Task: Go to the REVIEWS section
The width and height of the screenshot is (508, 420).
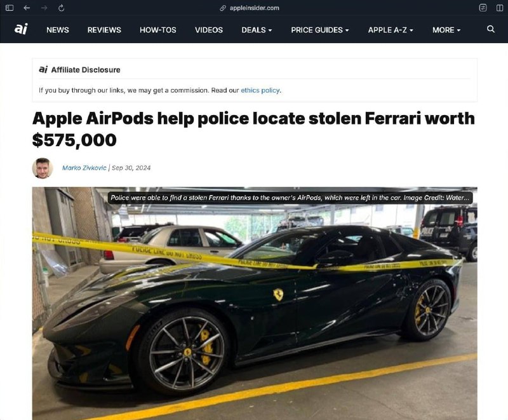Action: (x=104, y=30)
